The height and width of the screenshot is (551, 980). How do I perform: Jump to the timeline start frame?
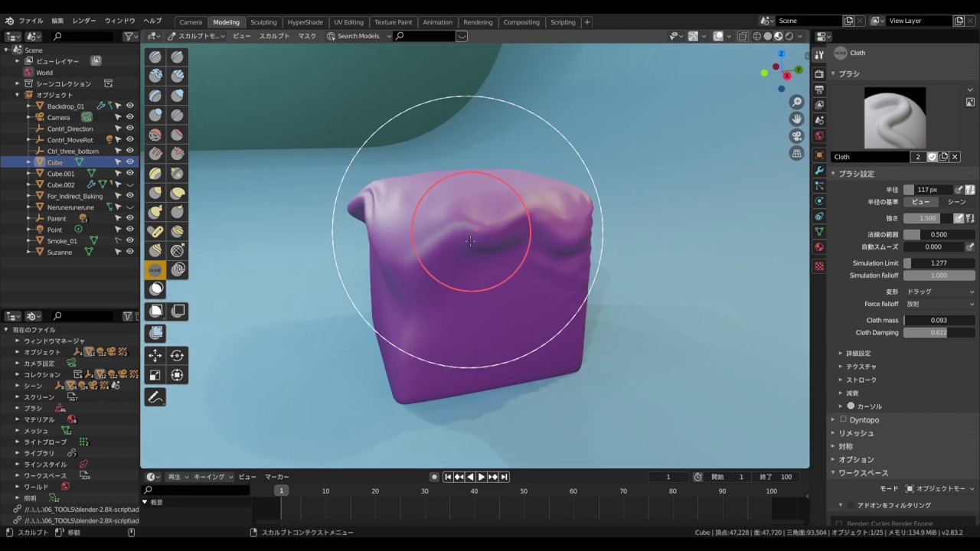pyautogui.click(x=448, y=477)
